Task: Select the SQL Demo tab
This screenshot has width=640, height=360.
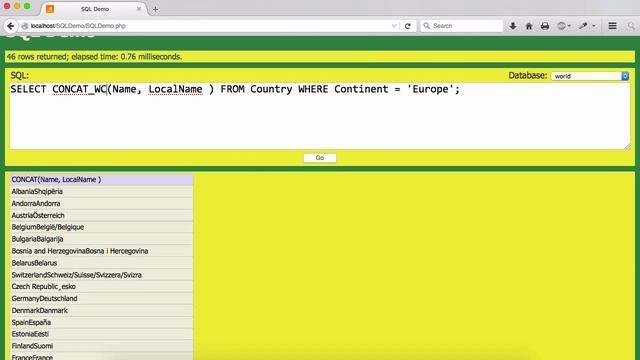Action: click(x=94, y=9)
